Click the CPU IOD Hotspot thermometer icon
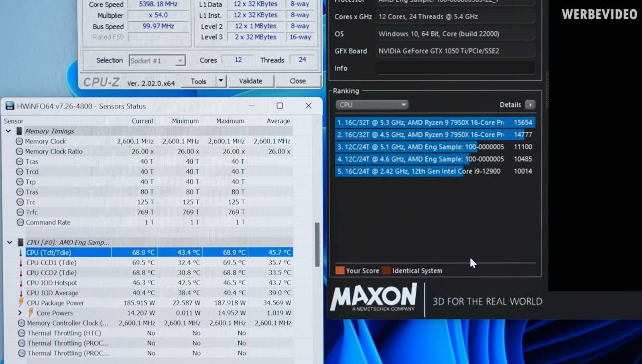642x364 pixels. (x=21, y=283)
